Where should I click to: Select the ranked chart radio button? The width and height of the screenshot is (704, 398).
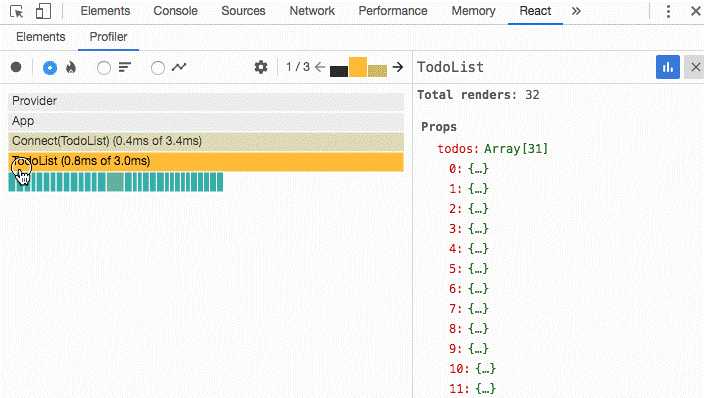tap(104, 68)
